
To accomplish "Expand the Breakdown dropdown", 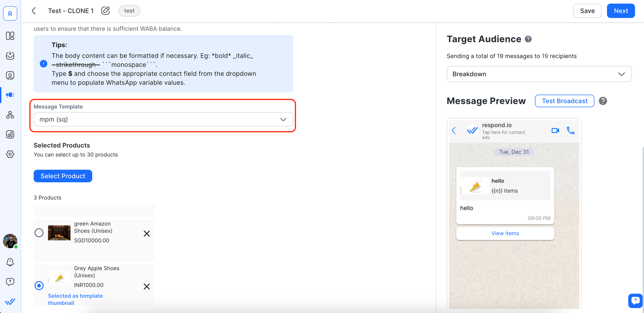I will click(x=539, y=74).
